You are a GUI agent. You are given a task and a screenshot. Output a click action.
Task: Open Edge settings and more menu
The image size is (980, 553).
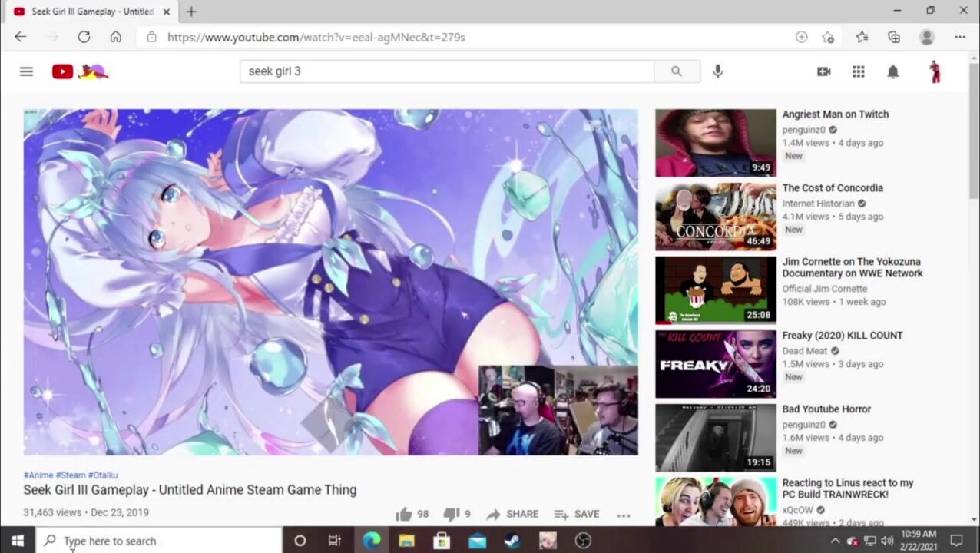click(x=959, y=37)
